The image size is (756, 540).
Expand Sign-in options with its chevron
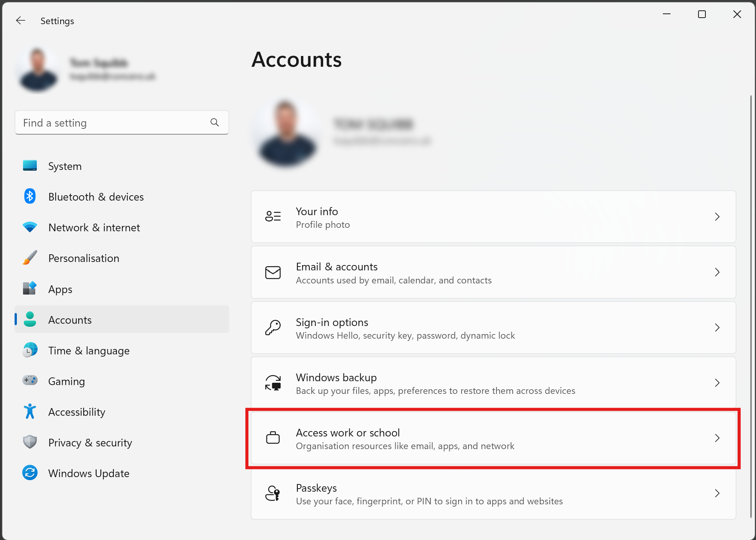click(x=717, y=328)
